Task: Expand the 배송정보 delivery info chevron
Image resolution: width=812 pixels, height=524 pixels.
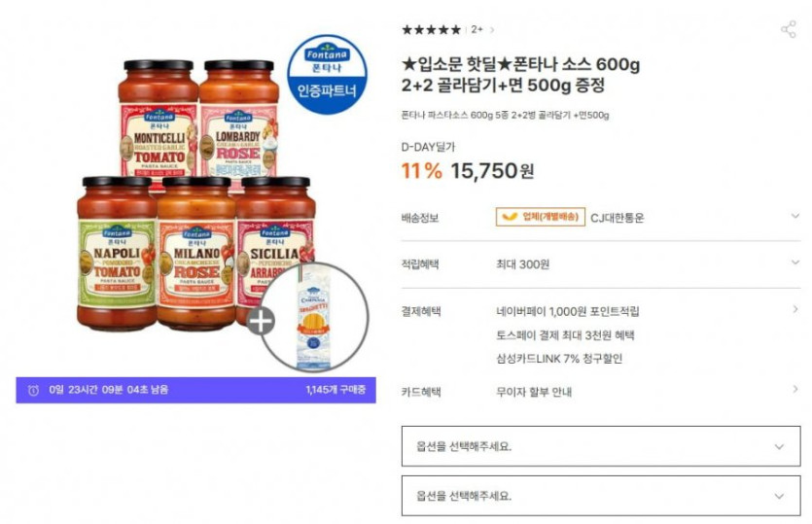Action: [x=794, y=216]
